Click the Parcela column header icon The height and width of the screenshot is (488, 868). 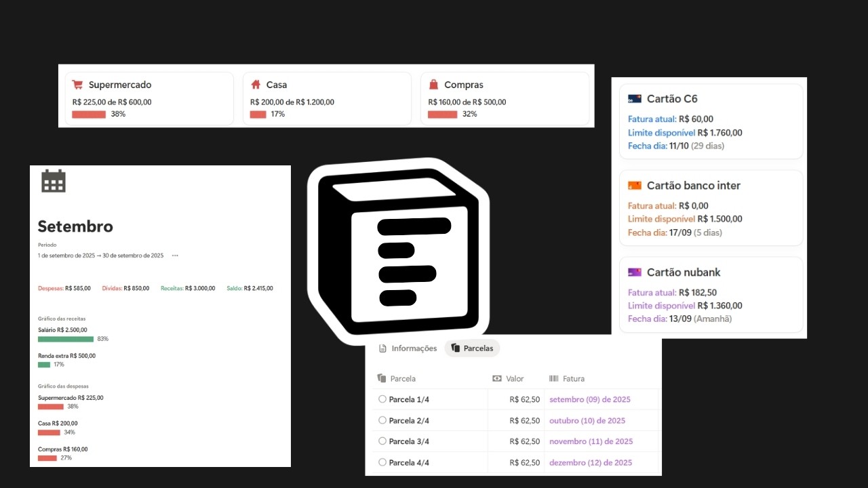(x=382, y=379)
